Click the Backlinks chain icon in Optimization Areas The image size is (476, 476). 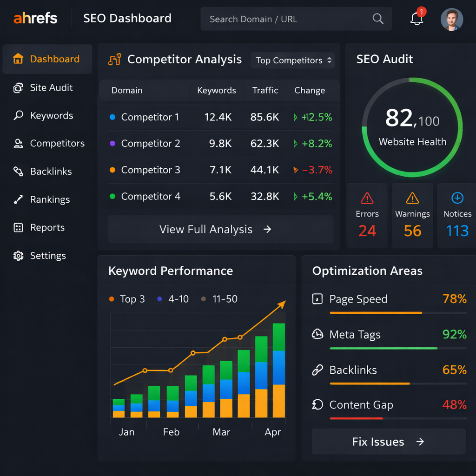tap(317, 370)
